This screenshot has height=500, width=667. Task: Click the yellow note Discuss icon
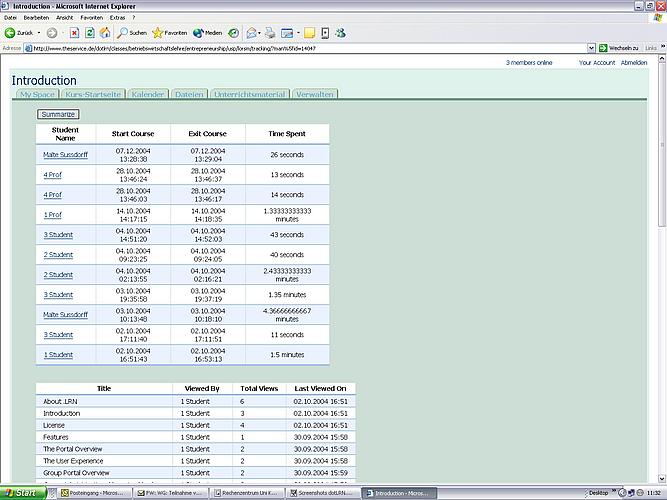[x=310, y=33]
